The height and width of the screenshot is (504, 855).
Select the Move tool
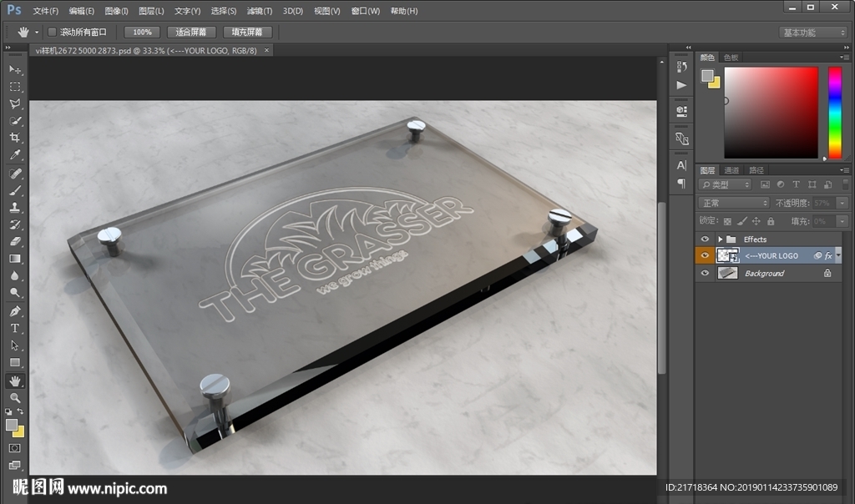(15, 70)
